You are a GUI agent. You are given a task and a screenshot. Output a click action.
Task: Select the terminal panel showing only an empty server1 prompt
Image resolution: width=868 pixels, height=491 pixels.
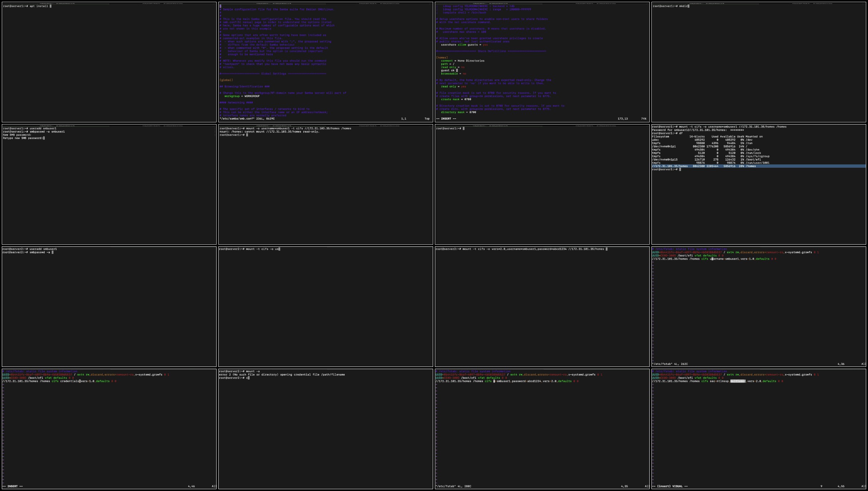point(542,185)
